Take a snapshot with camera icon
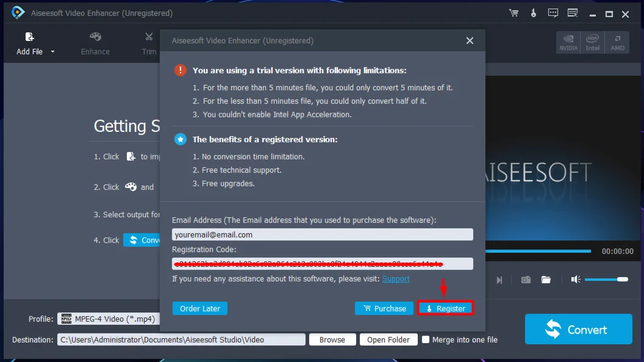 coord(526,280)
